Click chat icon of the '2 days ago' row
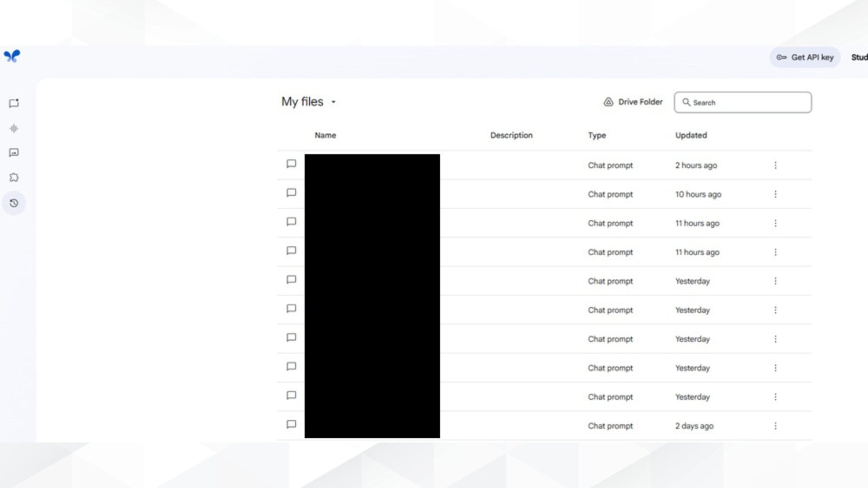Screen dimensions: 868x488 (x=292, y=424)
